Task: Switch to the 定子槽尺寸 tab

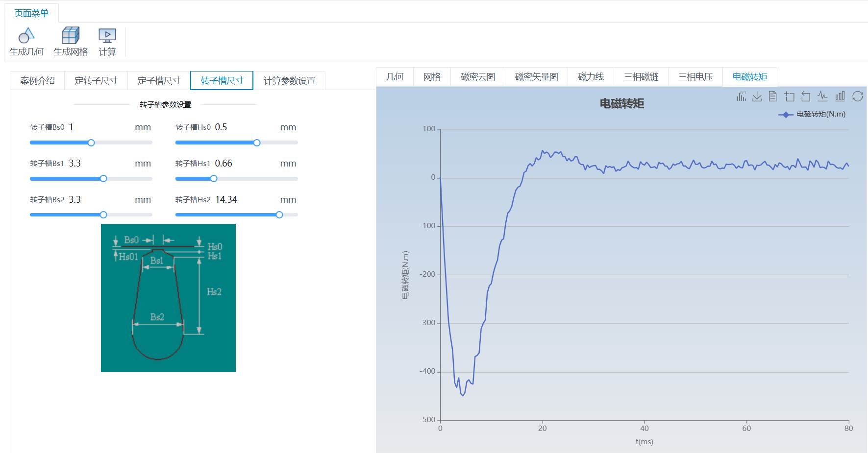Action: pos(159,81)
